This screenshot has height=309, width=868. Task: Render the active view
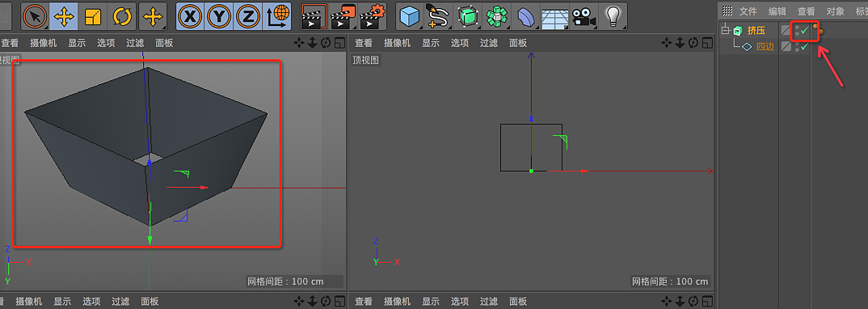tap(314, 17)
